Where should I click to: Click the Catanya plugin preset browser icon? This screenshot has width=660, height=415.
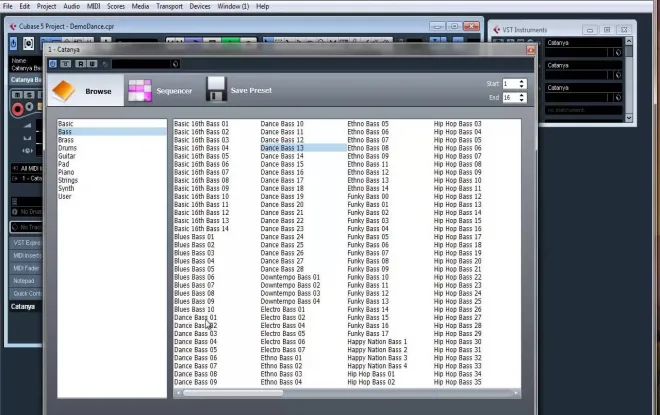coord(176,64)
